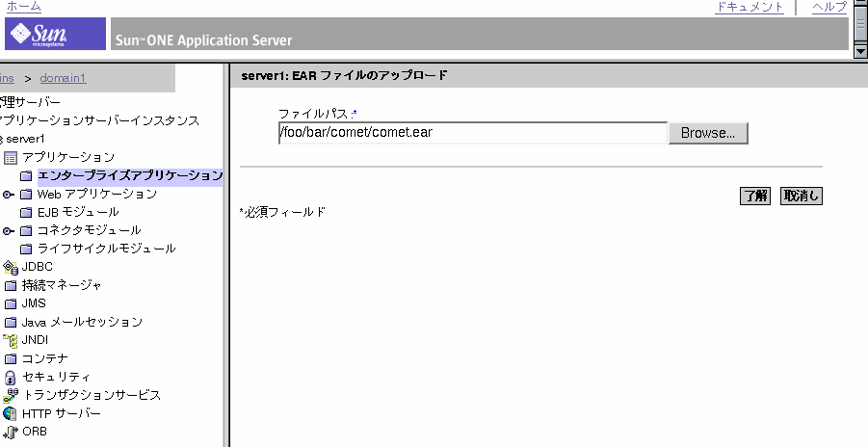The height and width of the screenshot is (447, 868).
Task: Open the ヘルプ link
Action: pyautogui.click(x=829, y=7)
